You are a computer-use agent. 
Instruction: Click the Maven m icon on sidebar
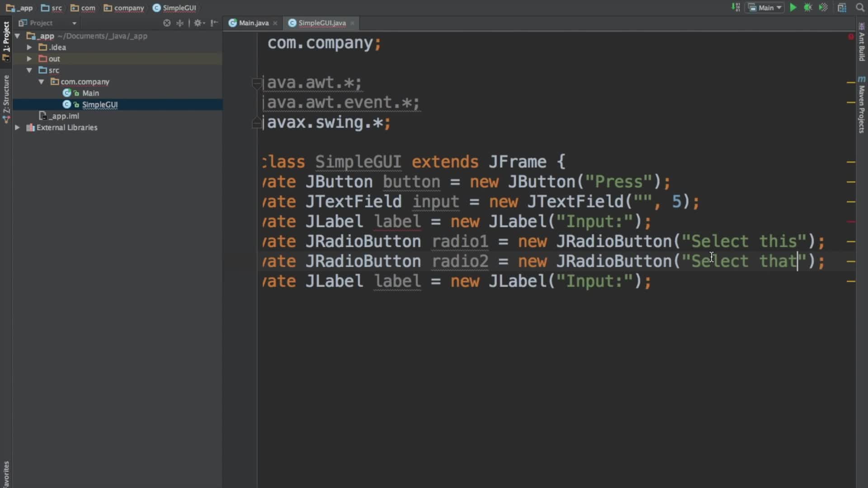tap(862, 80)
